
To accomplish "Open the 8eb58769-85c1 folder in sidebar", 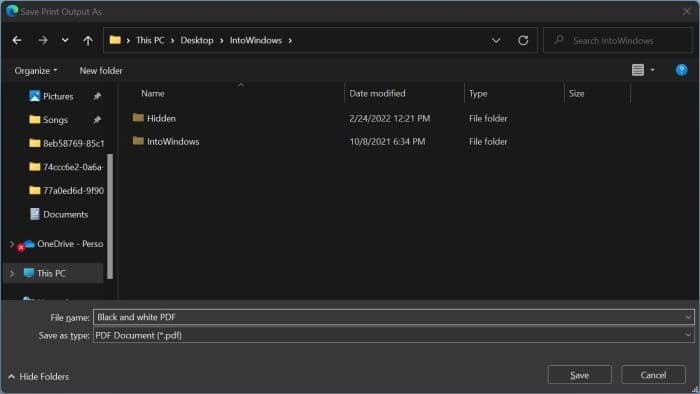I will tap(66, 143).
